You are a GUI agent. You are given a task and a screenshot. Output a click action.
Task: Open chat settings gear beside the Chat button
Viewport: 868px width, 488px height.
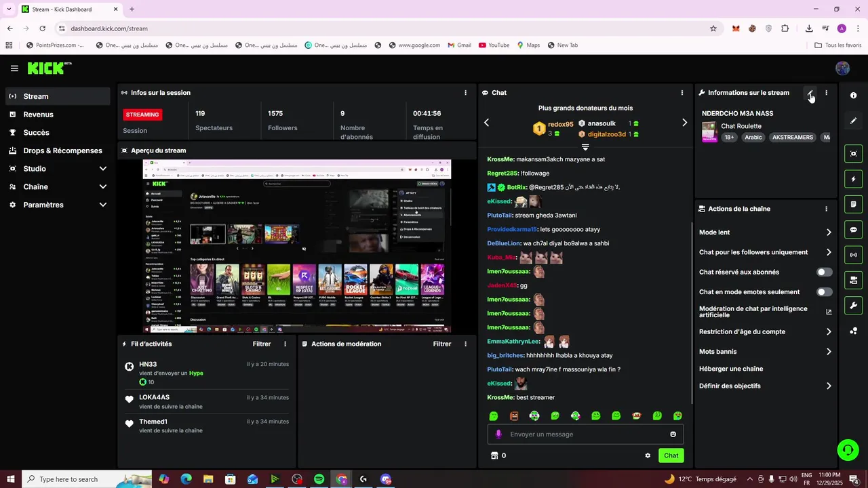[x=648, y=455]
